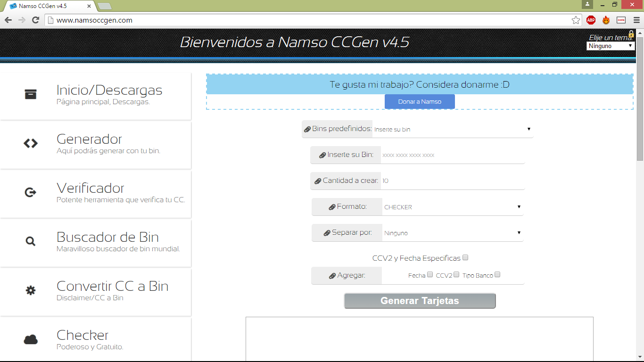The height and width of the screenshot is (362, 644).
Task: Click the padlock icon above the theme selector
Action: tap(631, 34)
